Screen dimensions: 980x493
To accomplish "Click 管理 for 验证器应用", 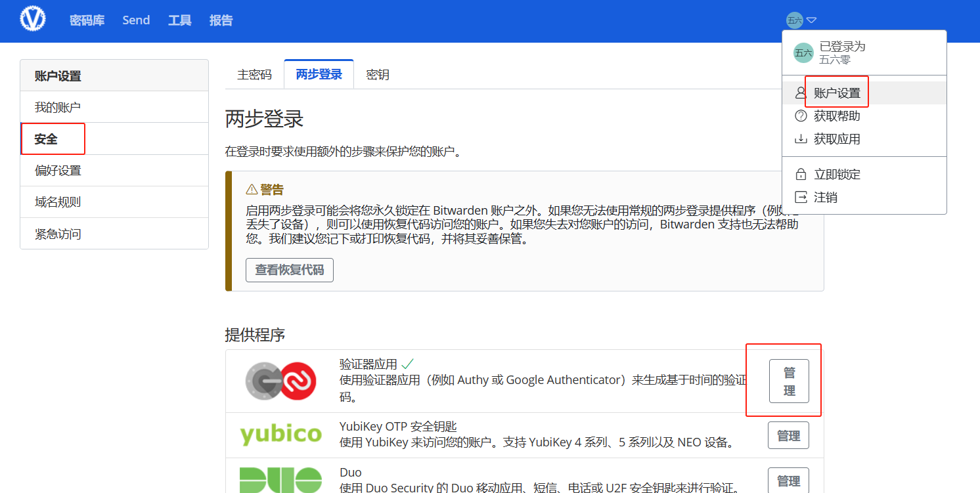I will tap(789, 381).
